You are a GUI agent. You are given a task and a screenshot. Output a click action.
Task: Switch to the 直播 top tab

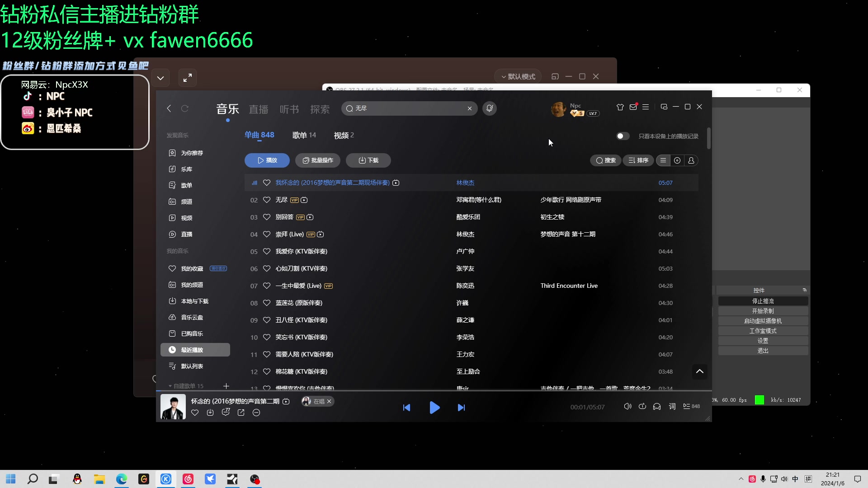pyautogui.click(x=259, y=109)
